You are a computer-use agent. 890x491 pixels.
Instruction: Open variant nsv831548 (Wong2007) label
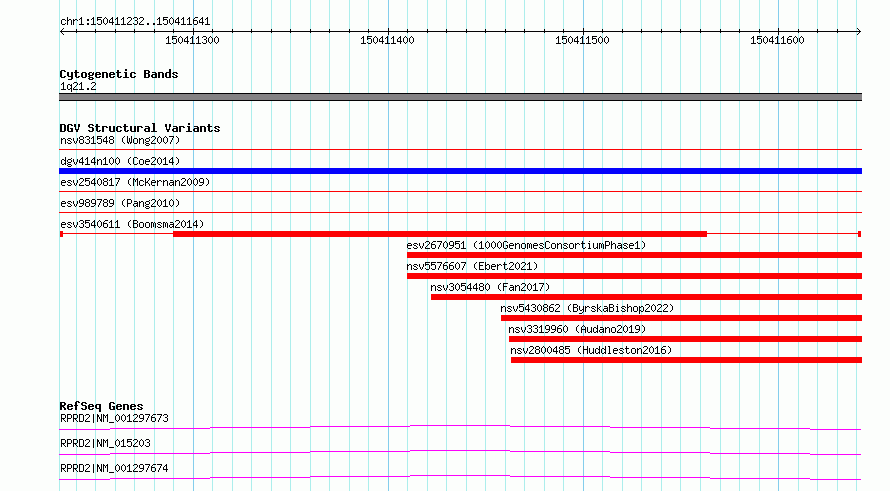(120, 140)
